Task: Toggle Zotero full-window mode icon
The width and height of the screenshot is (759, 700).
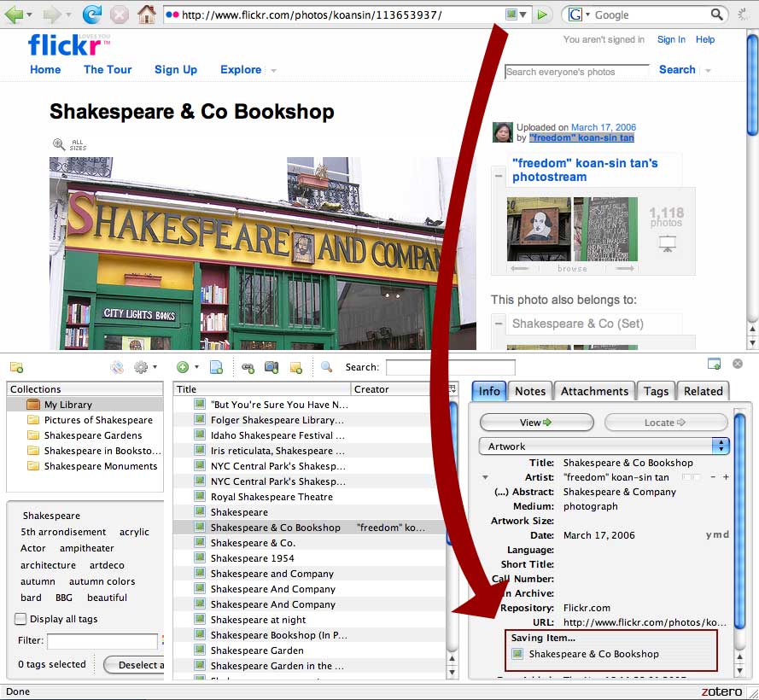Action: coord(714,364)
